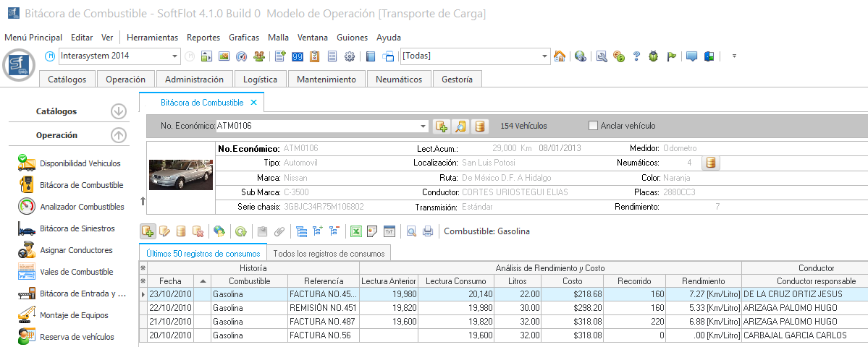Open the No. Económico dropdown

423,127
